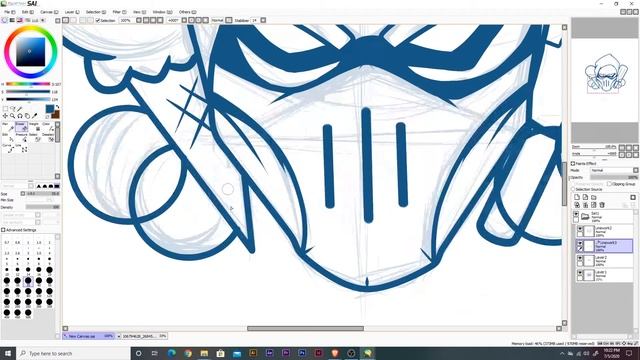The height and width of the screenshot is (360, 640).
Task: Show the color wheel panel icon
Action: click(4, 20)
